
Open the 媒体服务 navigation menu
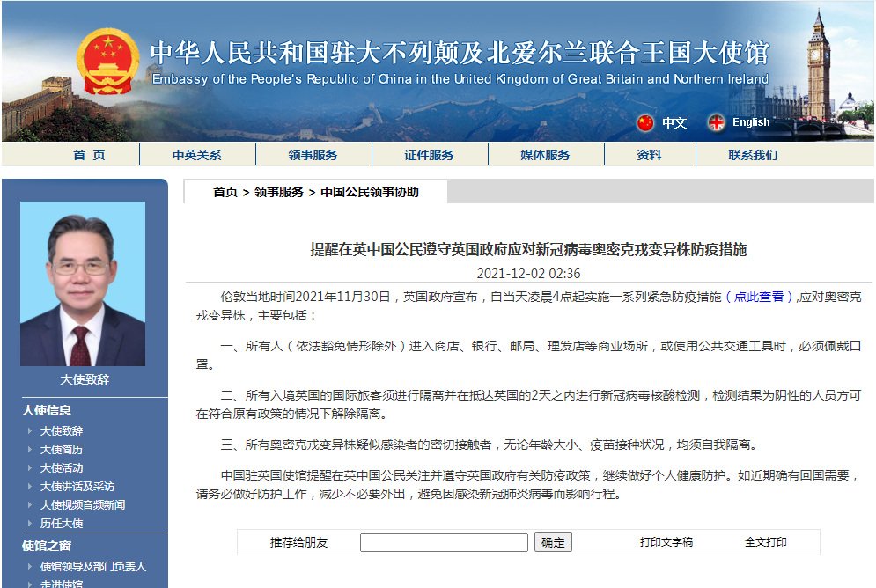tap(545, 155)
